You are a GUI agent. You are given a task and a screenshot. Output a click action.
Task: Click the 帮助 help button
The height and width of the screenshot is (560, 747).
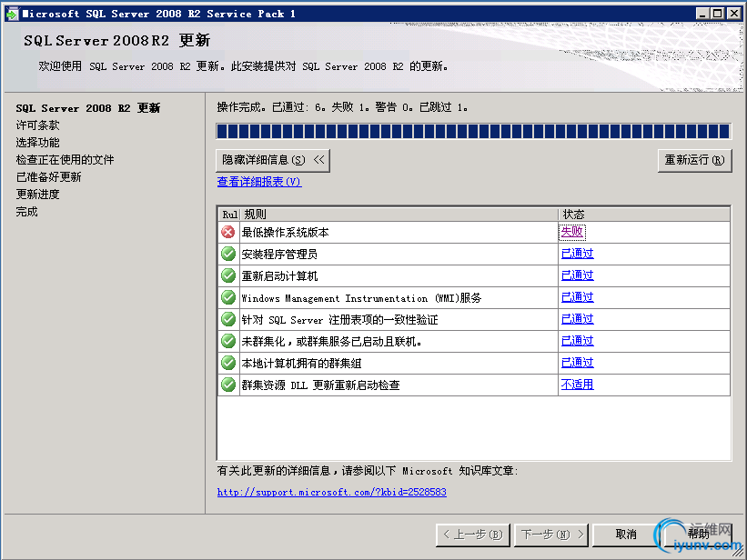click(699, 535)
